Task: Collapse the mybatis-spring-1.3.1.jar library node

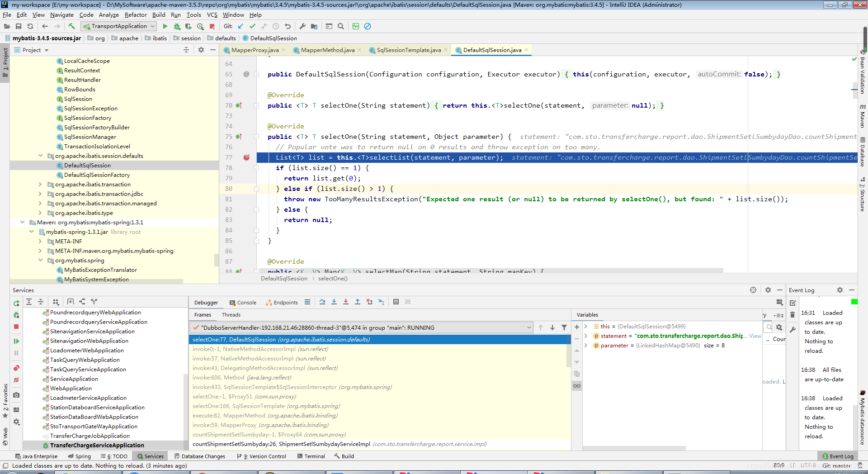Action: (x=31, y=232)
